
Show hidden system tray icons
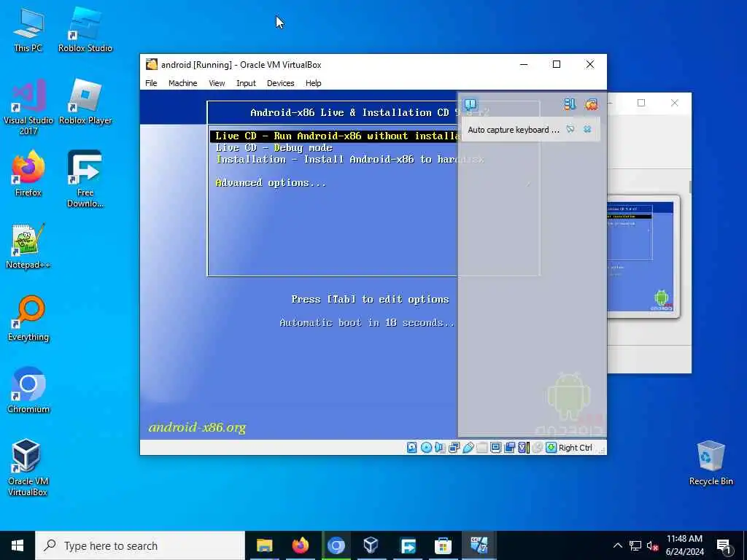click(617, 545)
